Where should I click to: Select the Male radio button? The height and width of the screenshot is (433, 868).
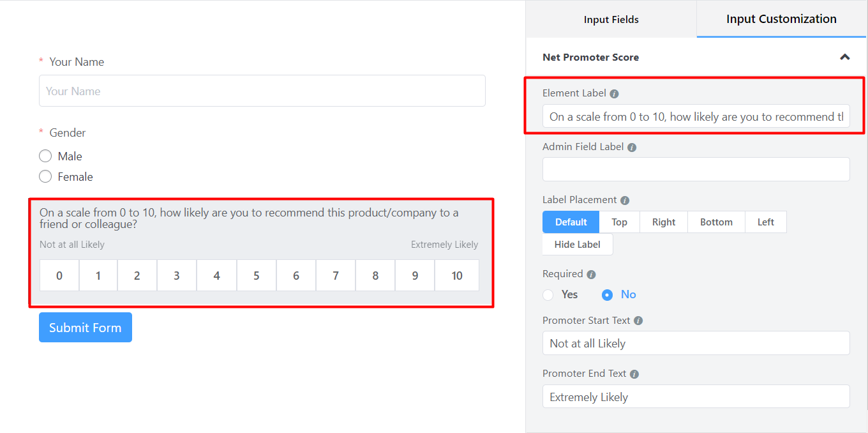[45, 156]
